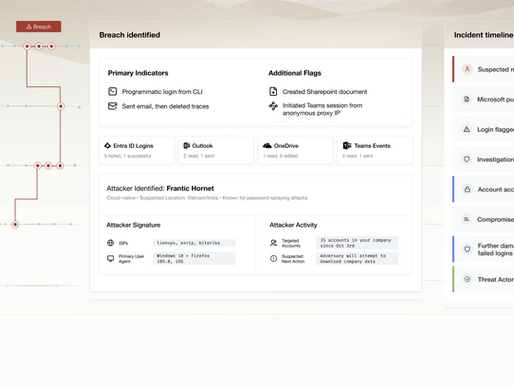Click the Attacker Signature heading
Viewport: 514px width, 386px height.
pos(133,225)
